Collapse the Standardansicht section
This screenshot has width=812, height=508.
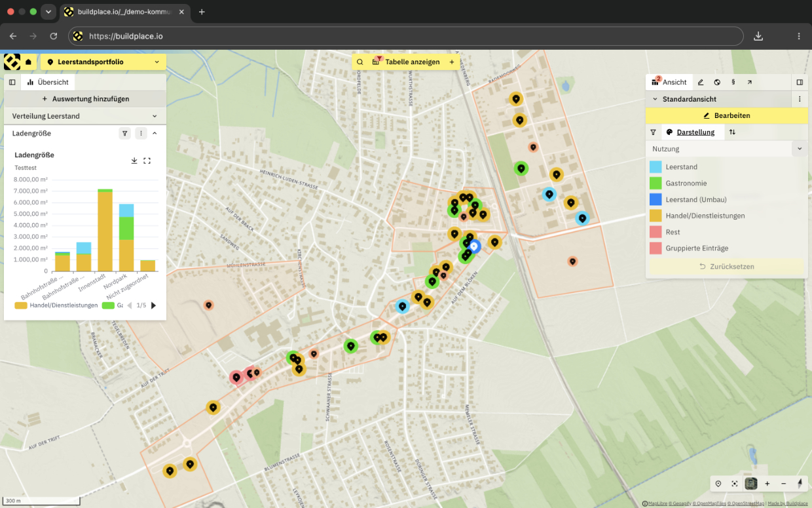click(654, 99)
